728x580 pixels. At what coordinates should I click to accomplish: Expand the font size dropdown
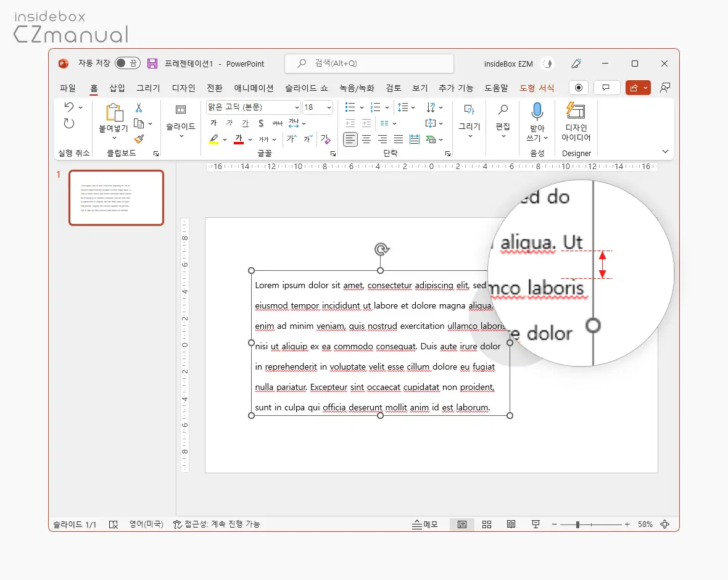(x=328, y=107)
